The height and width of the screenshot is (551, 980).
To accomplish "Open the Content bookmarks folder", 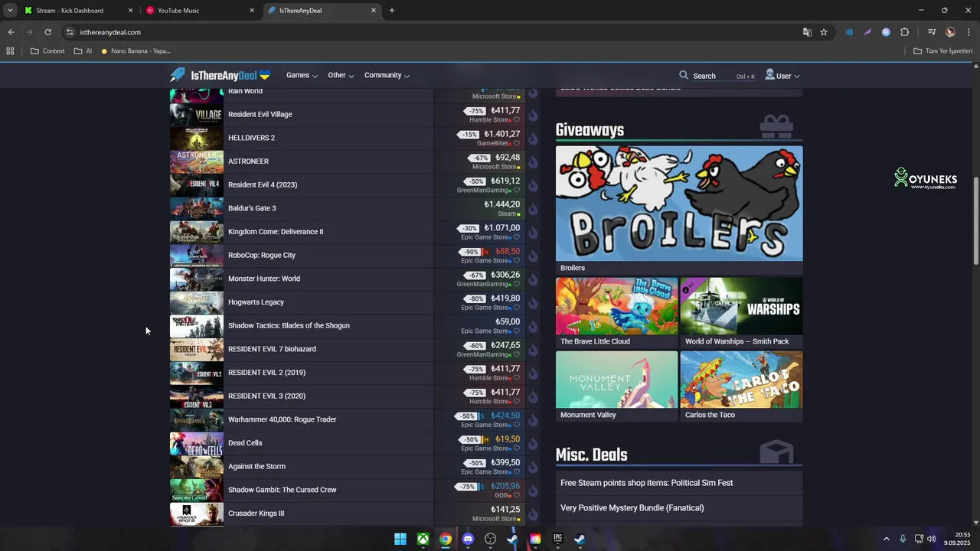I will tap(47, 51).
